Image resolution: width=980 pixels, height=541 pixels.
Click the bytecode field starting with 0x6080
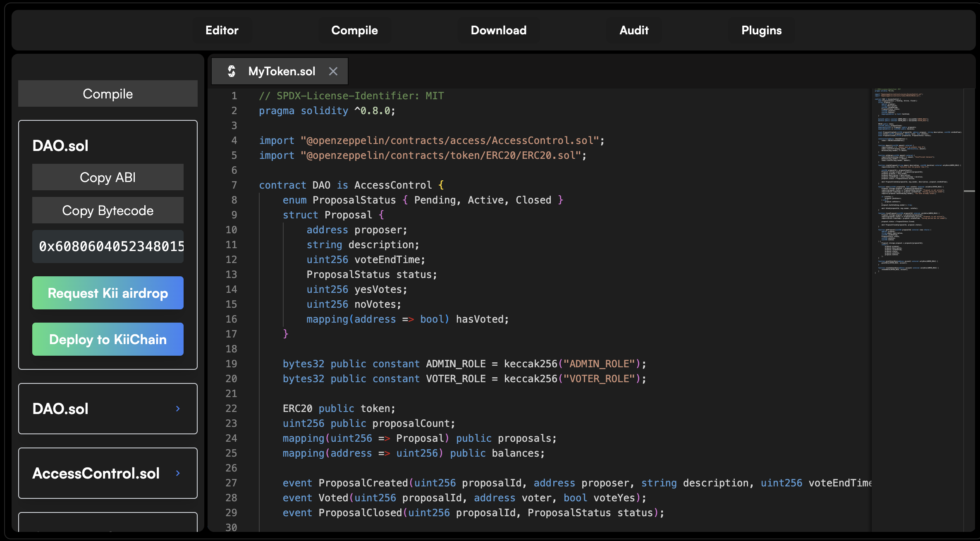coord(108,247)
